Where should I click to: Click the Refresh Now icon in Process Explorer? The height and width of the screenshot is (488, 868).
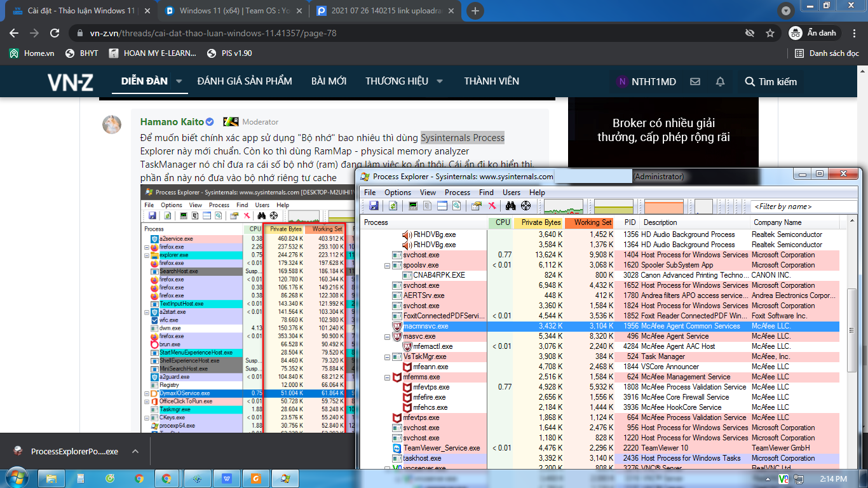[393, 206]
